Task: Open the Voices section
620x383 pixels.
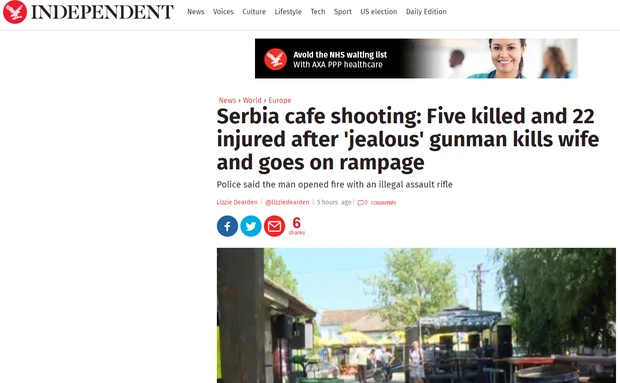Action: pyautogui.click(x=223, y=12)
